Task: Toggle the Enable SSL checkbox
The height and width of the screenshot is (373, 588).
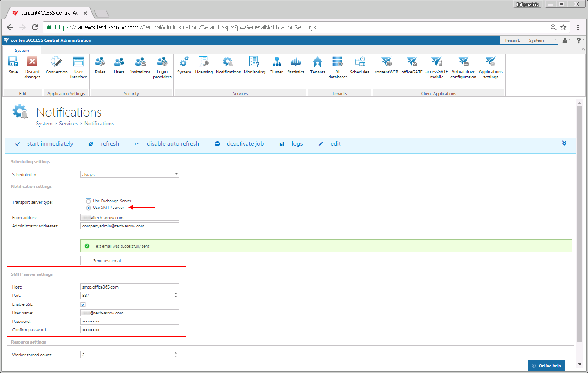Action: coord(83,304)
